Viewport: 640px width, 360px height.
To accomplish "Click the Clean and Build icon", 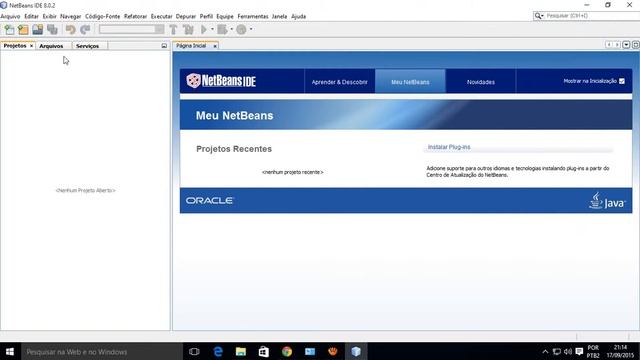I will [188, 29].
